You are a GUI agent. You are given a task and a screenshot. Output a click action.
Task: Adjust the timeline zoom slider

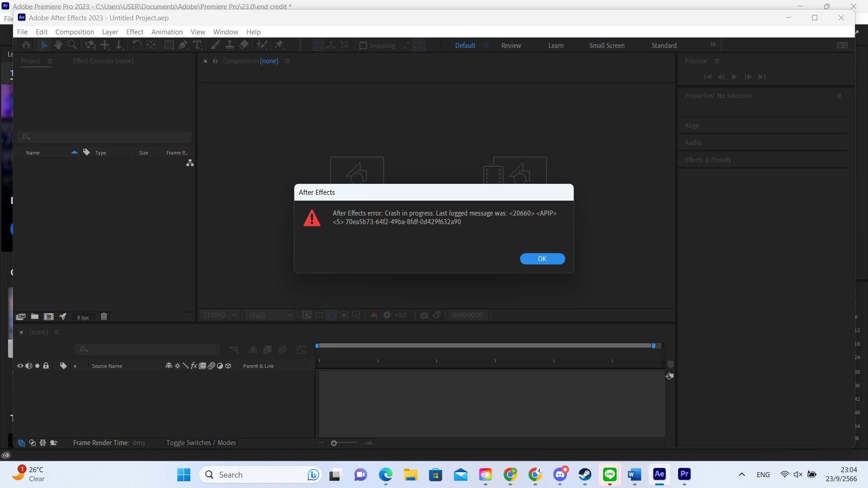click(334, 443)
